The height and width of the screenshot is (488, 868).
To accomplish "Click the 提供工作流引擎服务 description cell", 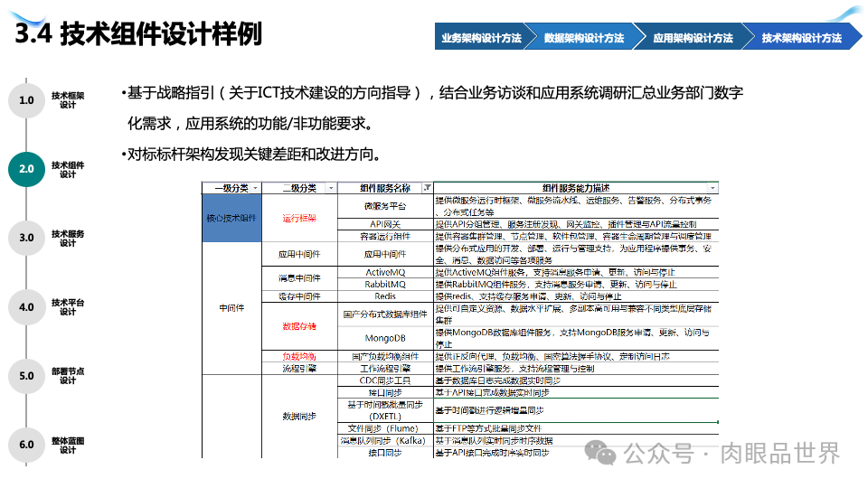I will pyautogui.click(x=576, y=369).
